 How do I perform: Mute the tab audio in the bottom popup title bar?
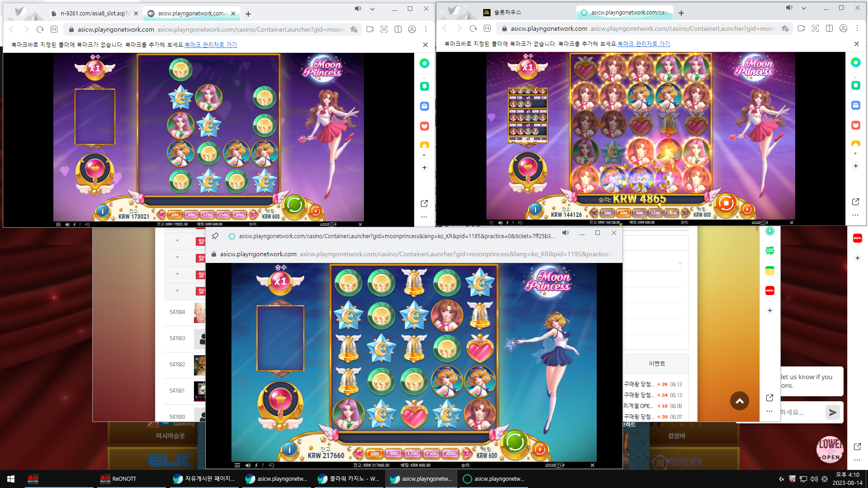566,233
